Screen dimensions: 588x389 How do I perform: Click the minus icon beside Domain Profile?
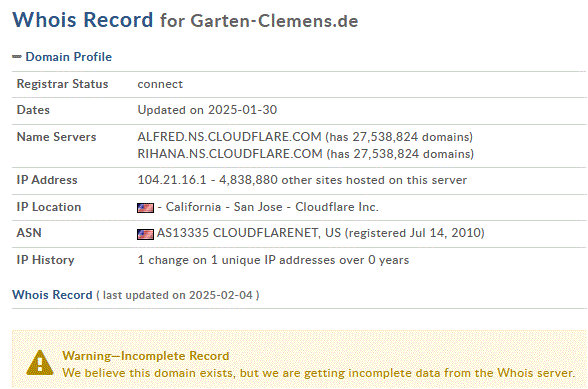17,57
